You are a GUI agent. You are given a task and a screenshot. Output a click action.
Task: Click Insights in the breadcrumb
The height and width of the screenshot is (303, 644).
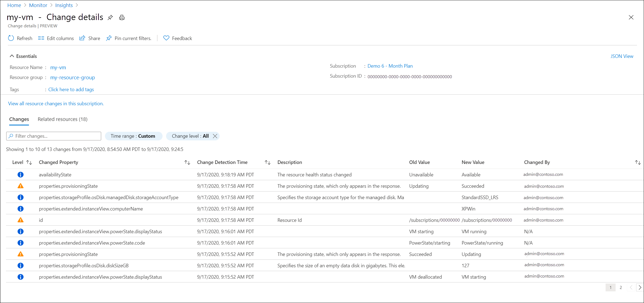click(x=64, y=5)
